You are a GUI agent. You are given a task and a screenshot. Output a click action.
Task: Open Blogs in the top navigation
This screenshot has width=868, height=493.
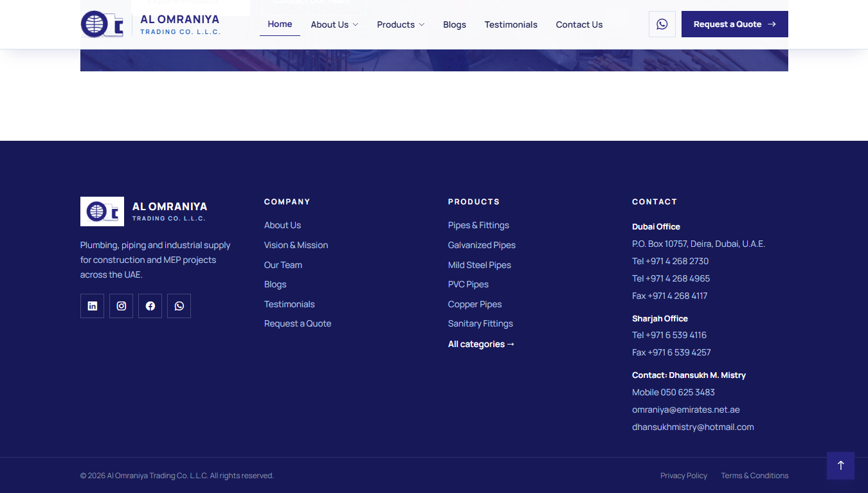455,24
